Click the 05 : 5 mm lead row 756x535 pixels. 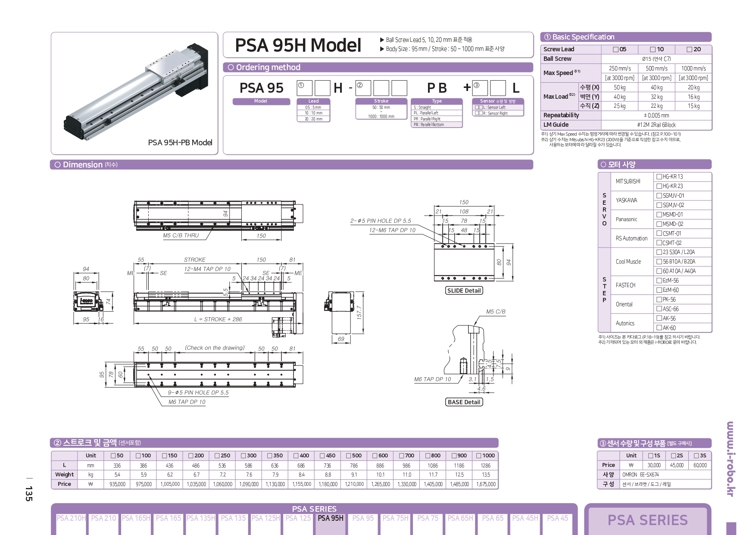(313, 107)
